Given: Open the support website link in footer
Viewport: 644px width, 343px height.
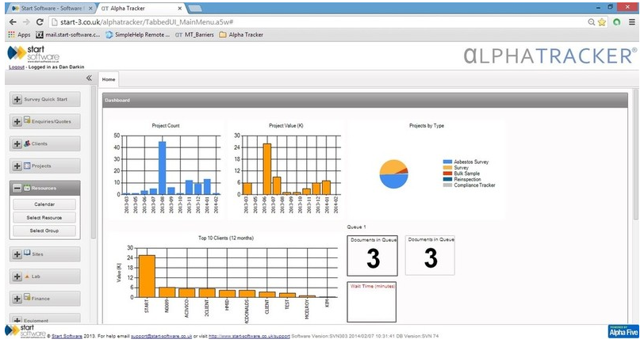Looking at the screenshot, I should point(249,337).
